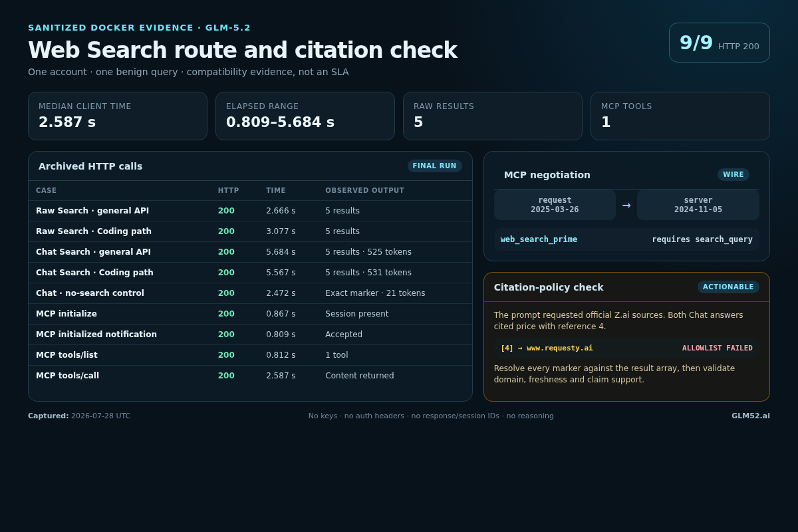Click the 0.867 s time value
This screenshot has width=798, height=532.
(281, 314)
